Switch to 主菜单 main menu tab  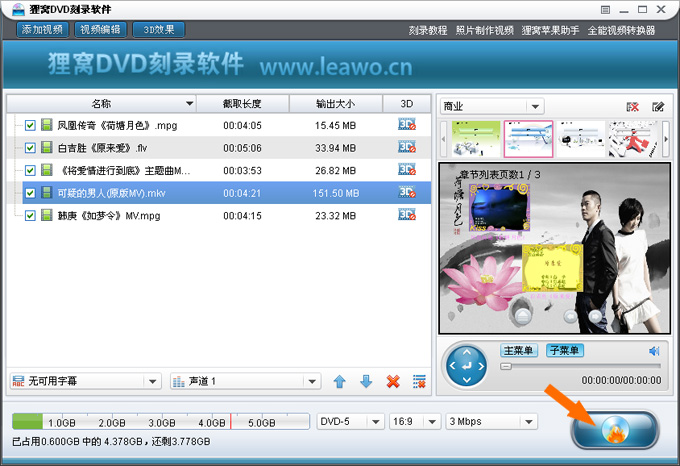point(519,350)
